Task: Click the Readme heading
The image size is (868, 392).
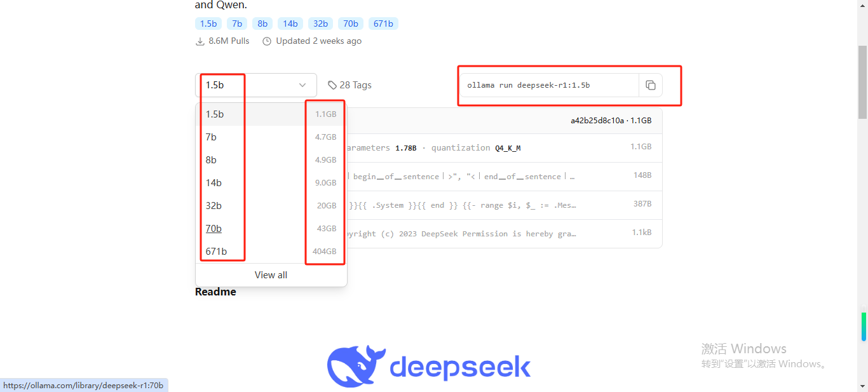Action: pos(215,292)
